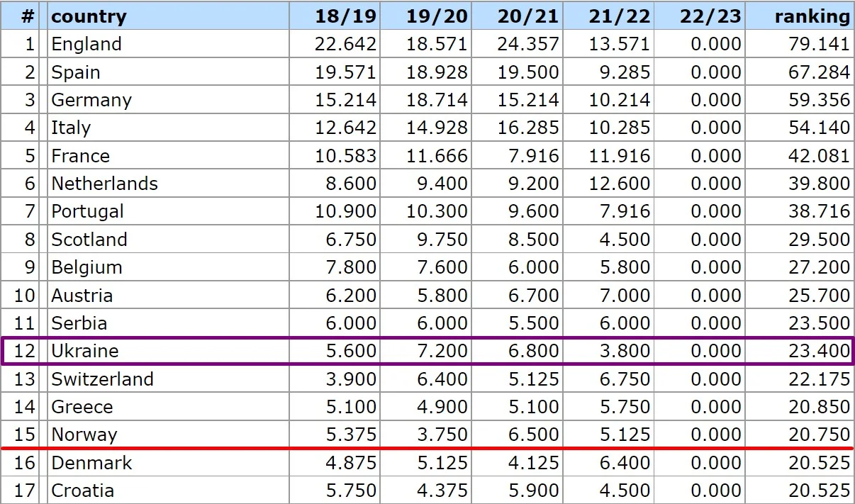Click the Spain country name

click(x=75, y=72)
